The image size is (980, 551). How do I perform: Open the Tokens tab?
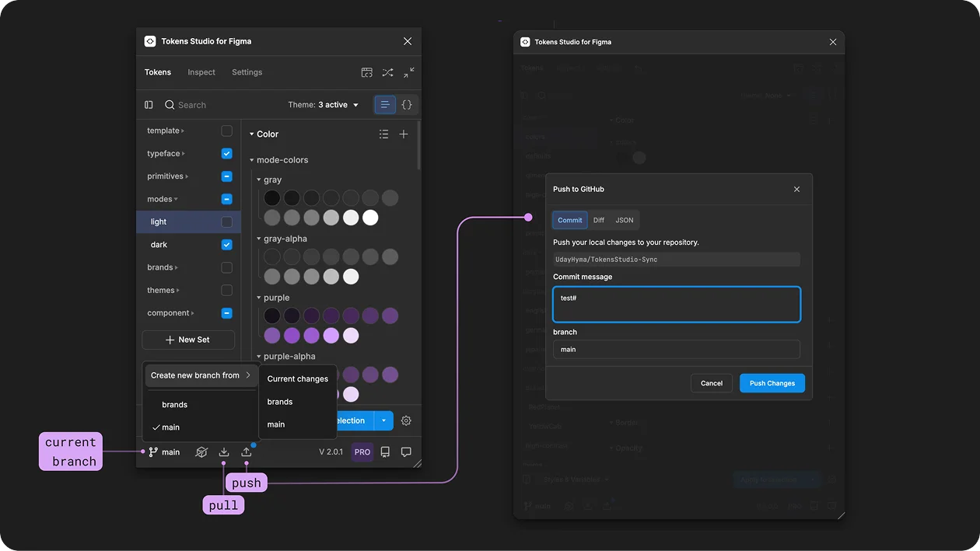(158, 72)
